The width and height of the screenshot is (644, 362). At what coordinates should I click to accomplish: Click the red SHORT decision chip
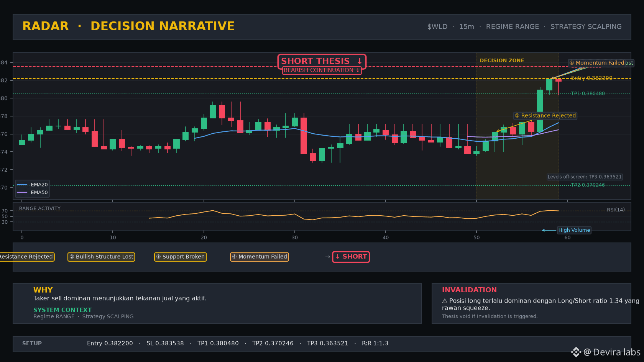point(351,257)
